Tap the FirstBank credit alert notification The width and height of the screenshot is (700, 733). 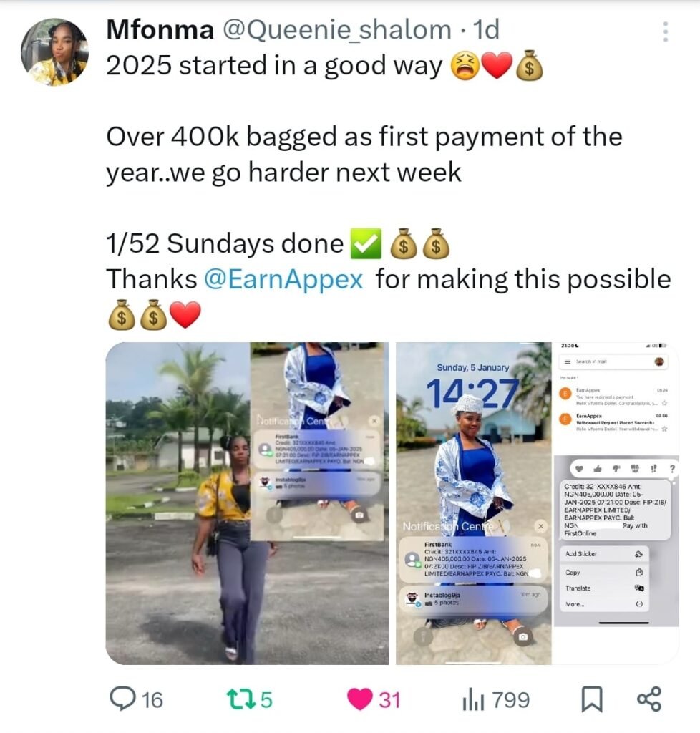[472, 559]
